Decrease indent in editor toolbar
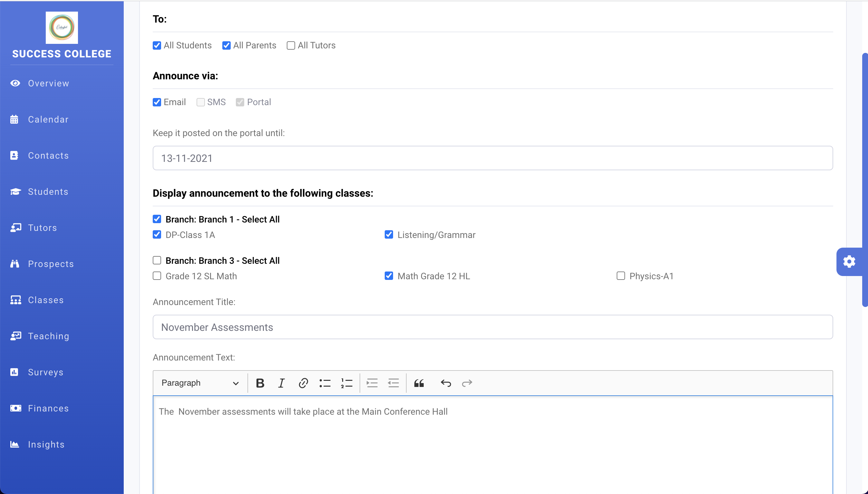 coord(393,383)
